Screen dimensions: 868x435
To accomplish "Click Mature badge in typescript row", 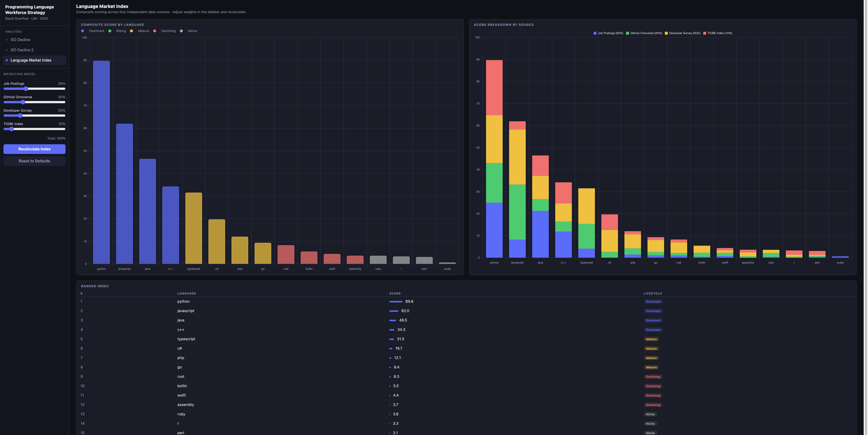I will (x=651, y=339).
